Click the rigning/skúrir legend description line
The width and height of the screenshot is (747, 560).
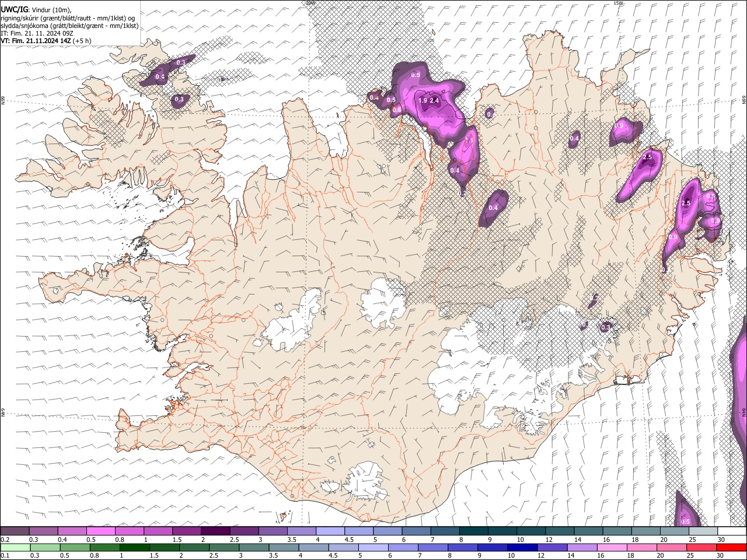[68, 17]
